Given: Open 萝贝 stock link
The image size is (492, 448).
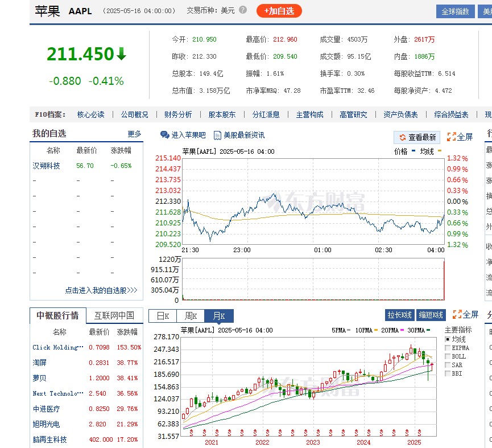Looking at the screenshot, I should coord(40,378).
